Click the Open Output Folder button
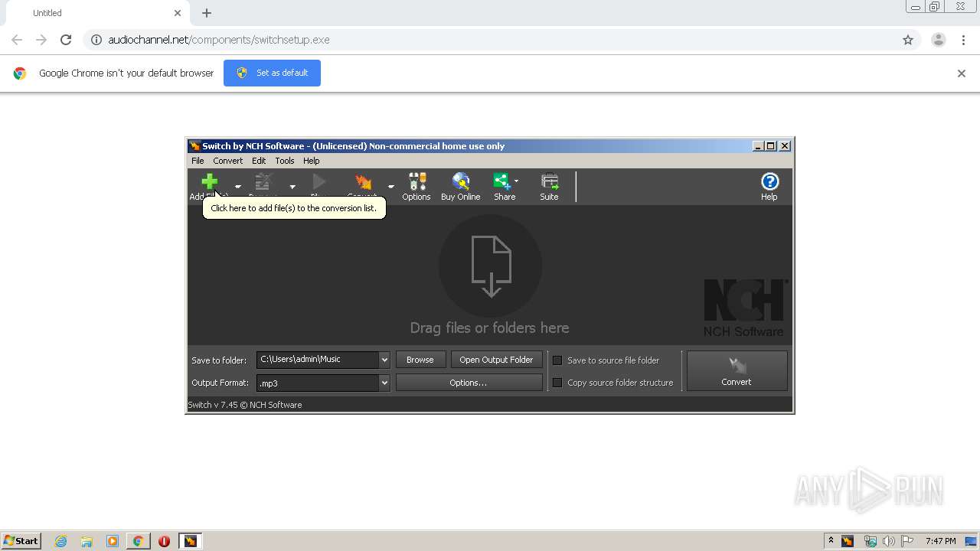This screenshot has height=551, width=980. [x=496, y=360]
